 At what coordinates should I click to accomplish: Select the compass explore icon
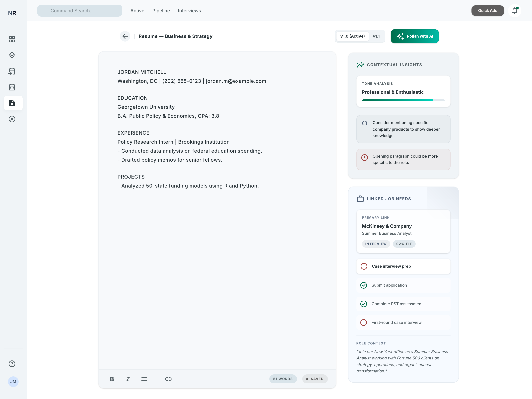12,119
